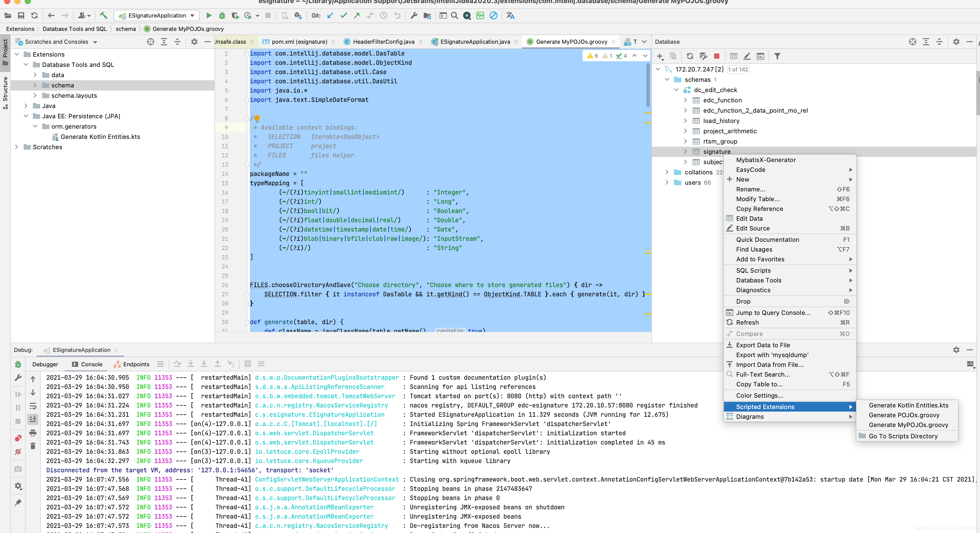Image resolution: width=980 pixels, height=533 pixels.
Task: Click the Git push arrow icon
Action: point(357,16)
